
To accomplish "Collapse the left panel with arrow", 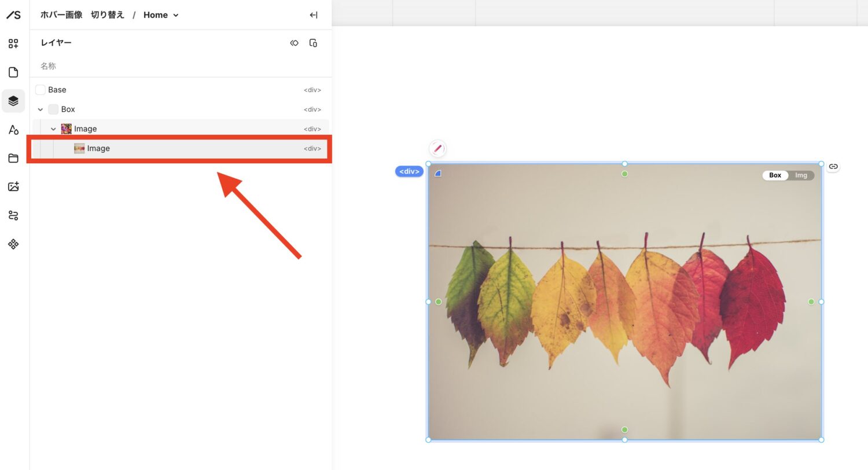I will pos(314,15).
